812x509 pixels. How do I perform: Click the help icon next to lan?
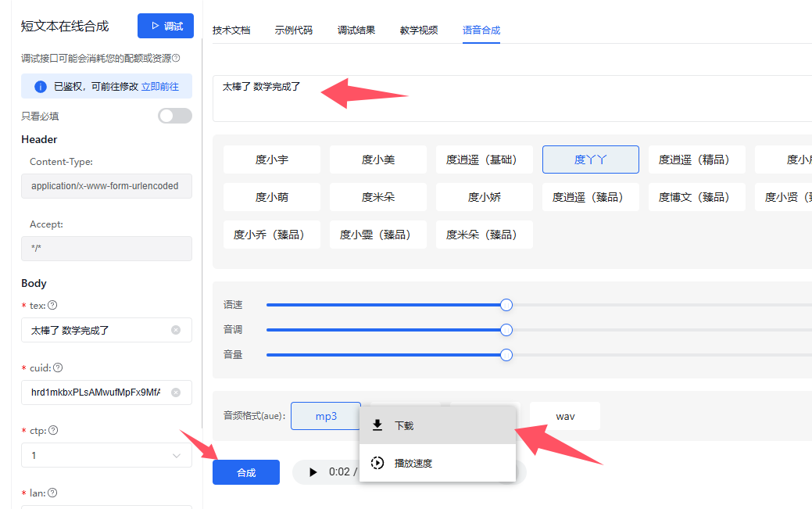tap(52, 493)
